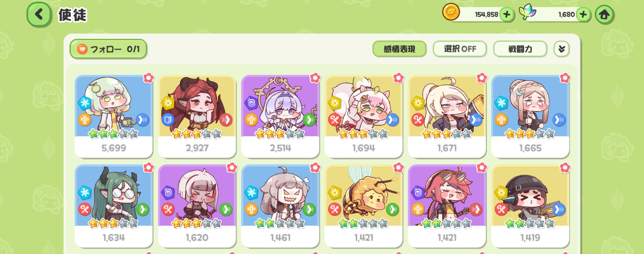Open the green-haired horned character card 1,634
644x254 pixels.
[114, 206]
